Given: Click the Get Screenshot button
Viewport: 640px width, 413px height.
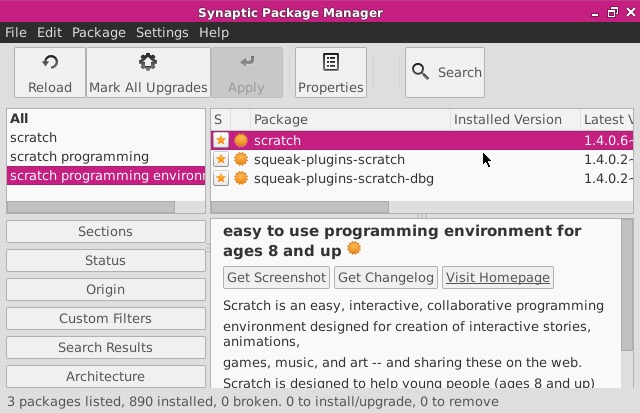Looking at the screenshot, I should coord(276,277).
